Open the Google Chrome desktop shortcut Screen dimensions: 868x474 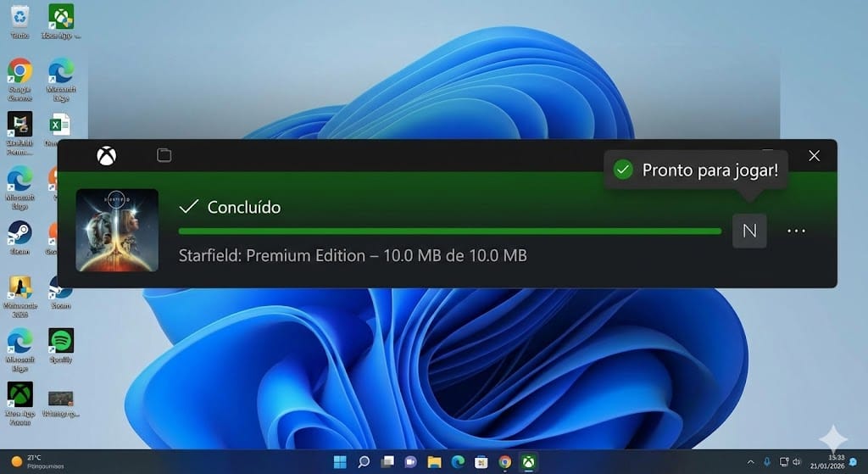pos(19,72)
